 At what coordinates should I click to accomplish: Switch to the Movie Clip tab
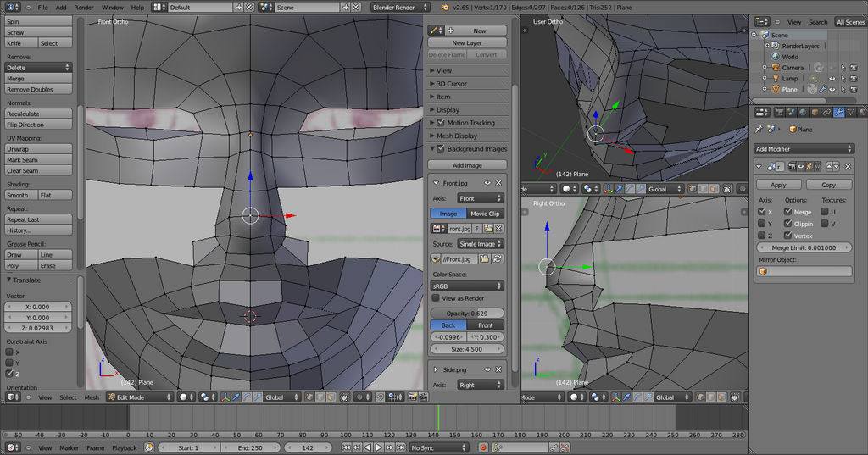point(484,214)
